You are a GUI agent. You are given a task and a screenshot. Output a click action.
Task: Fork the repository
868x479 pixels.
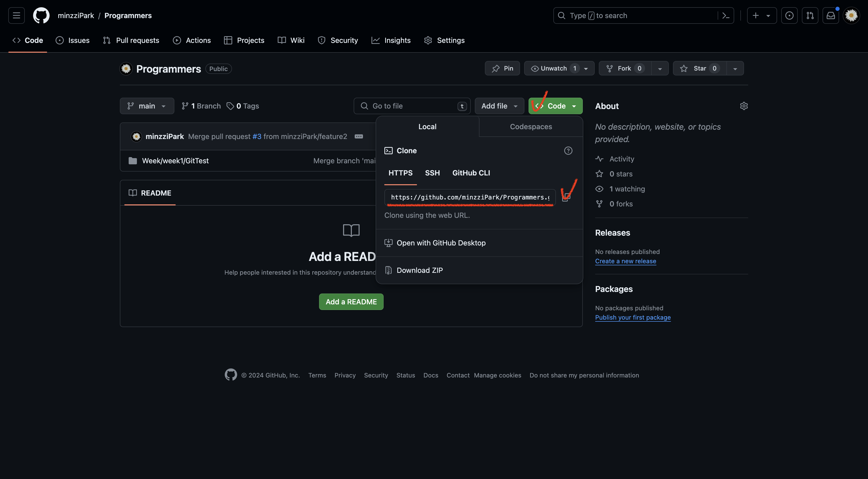(625, 68)
